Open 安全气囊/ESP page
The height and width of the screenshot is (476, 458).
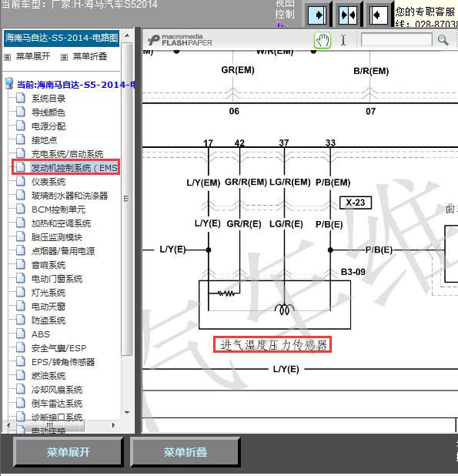tap(59, 348)
